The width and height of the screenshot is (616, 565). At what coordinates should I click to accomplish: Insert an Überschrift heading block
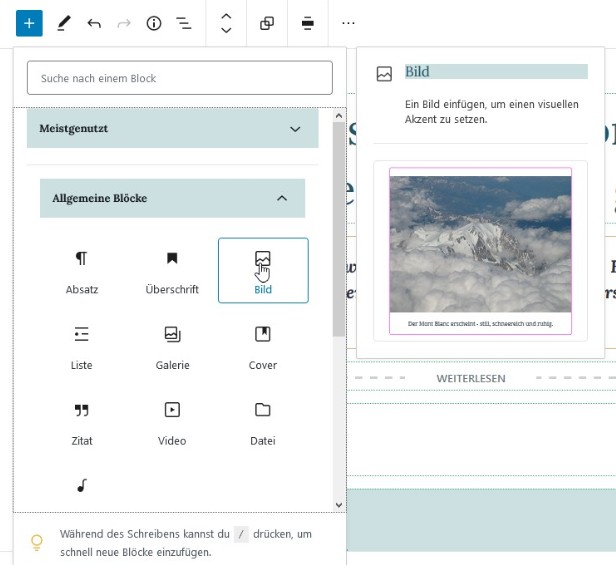click(172, 270)
